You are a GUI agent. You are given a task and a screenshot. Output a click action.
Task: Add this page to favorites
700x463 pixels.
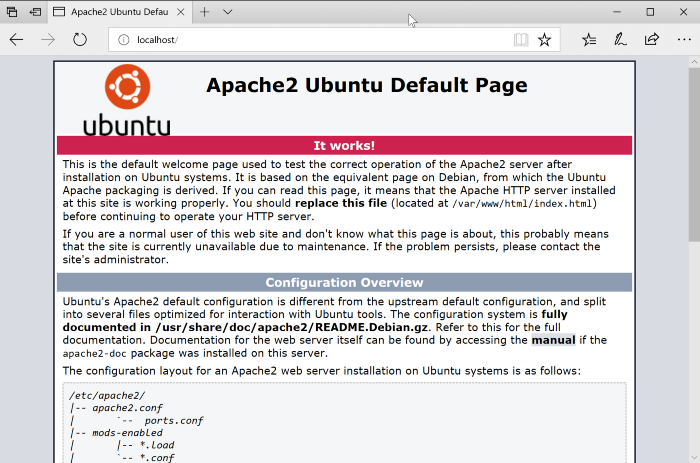point(544,40)
